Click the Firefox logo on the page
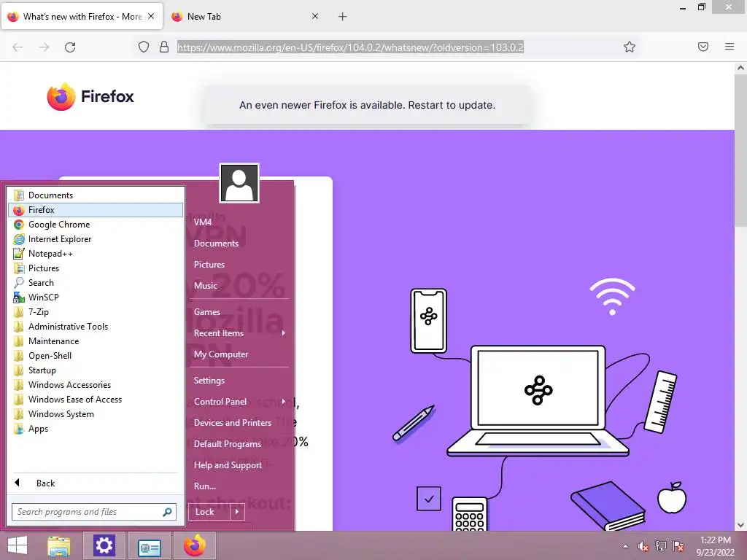 90,97
